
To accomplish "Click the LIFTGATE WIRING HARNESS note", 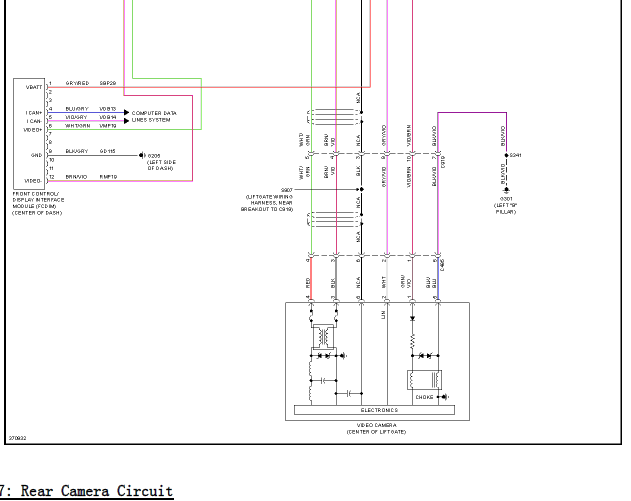I will pos(267,203).
